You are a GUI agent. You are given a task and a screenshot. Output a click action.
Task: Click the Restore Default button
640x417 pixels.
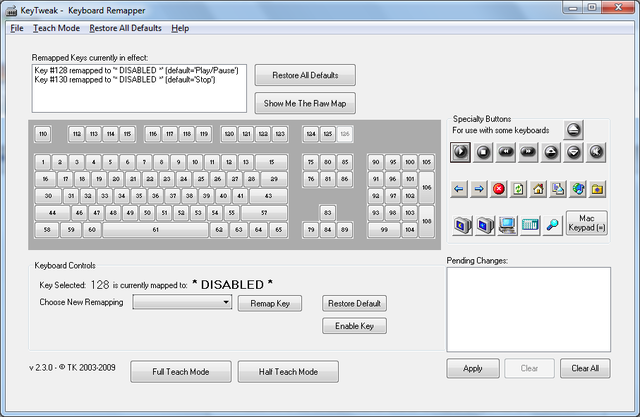point(354,304)
